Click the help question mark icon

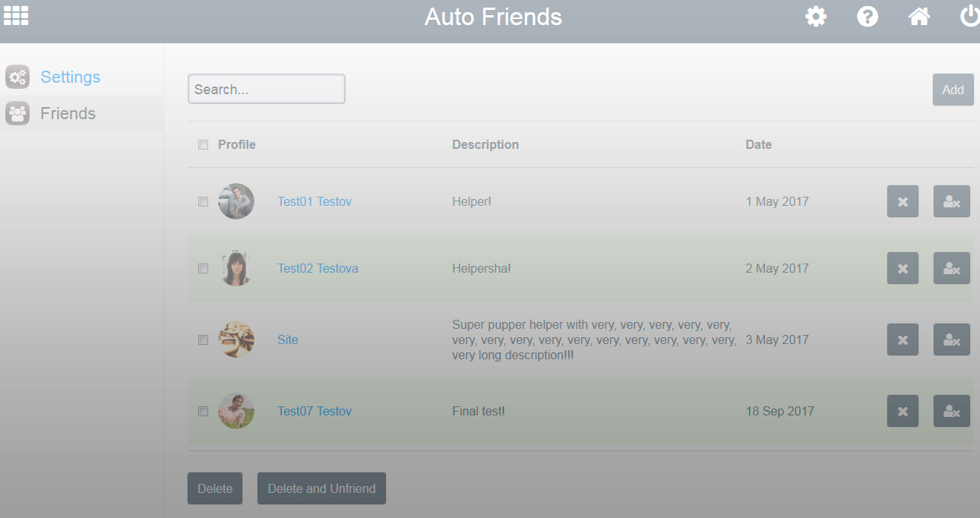(868, 17)
